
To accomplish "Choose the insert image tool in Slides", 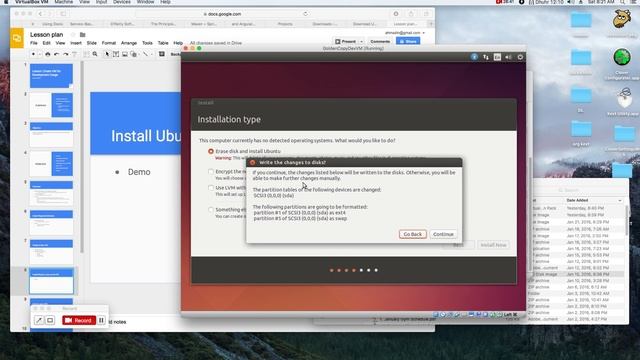I will tap(125, 54).
